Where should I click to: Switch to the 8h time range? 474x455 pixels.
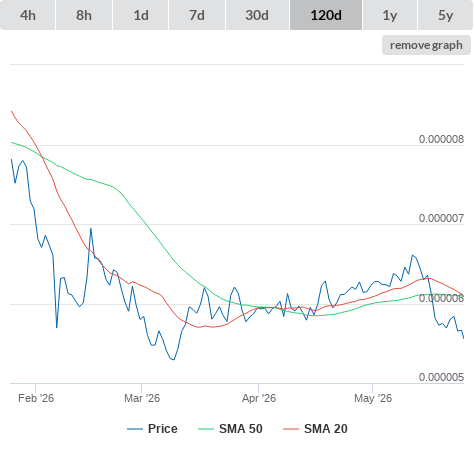84,15
